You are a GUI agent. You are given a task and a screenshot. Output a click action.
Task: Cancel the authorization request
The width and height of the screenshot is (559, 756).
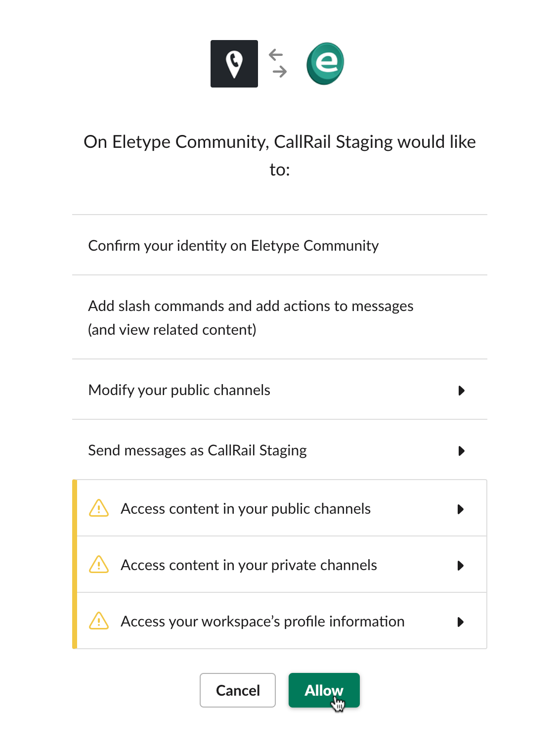click(x=238, y=690)
